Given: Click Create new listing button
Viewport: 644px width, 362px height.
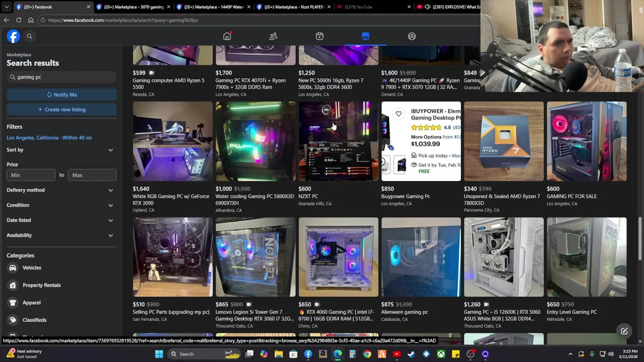Looking at the screenshot, I should pyautogui.click(x=61, y=110).
